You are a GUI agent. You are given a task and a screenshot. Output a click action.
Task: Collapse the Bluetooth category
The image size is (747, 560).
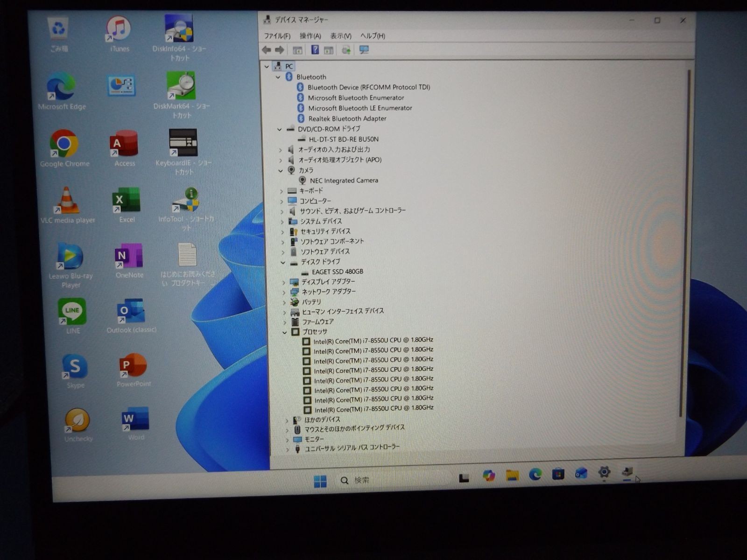pos(278,77)
